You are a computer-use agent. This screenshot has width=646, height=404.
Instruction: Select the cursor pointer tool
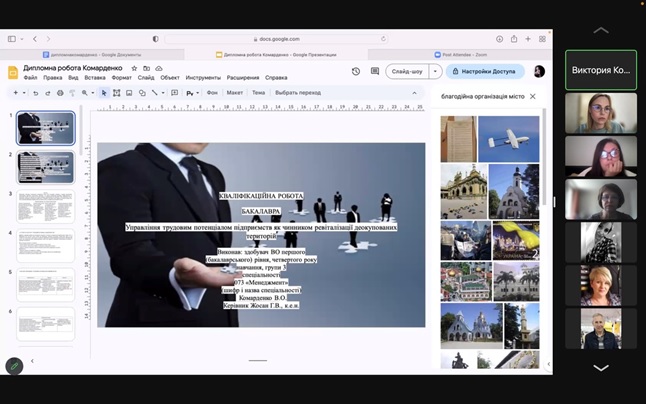[x=104, y=93]
